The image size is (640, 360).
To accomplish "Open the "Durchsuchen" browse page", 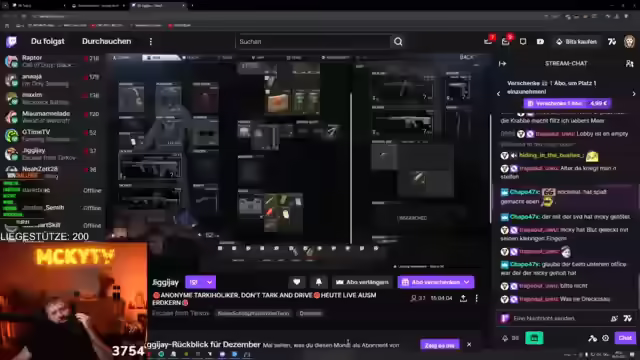I will click(x=107, y=41).
